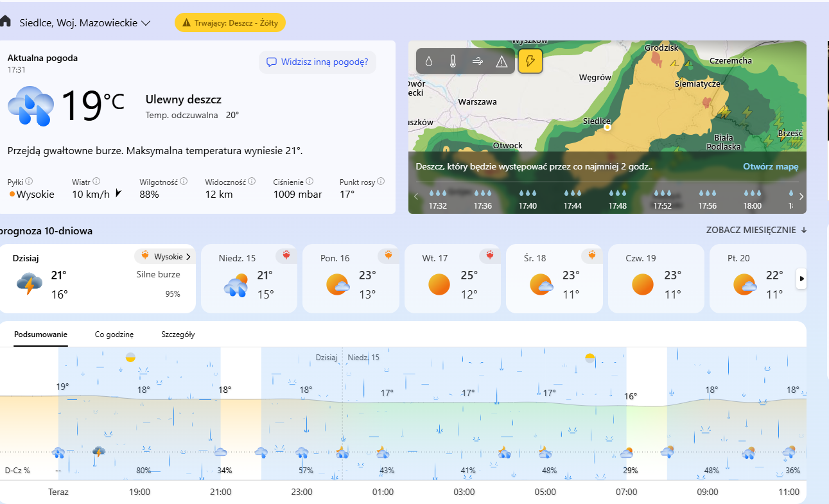This screenshot has height=504, width=829.
Task: Select the wind map layer icon
Action: click(x=478, y=61)
